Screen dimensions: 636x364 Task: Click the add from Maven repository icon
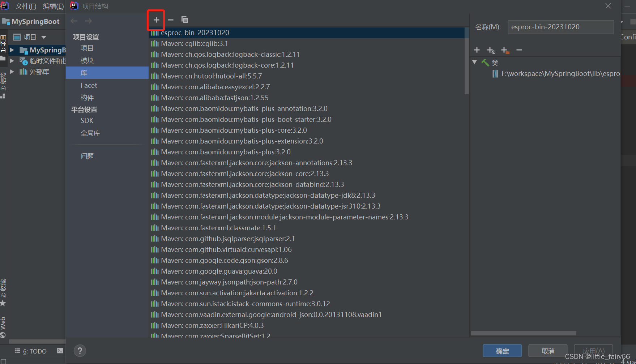coord(490,50)
